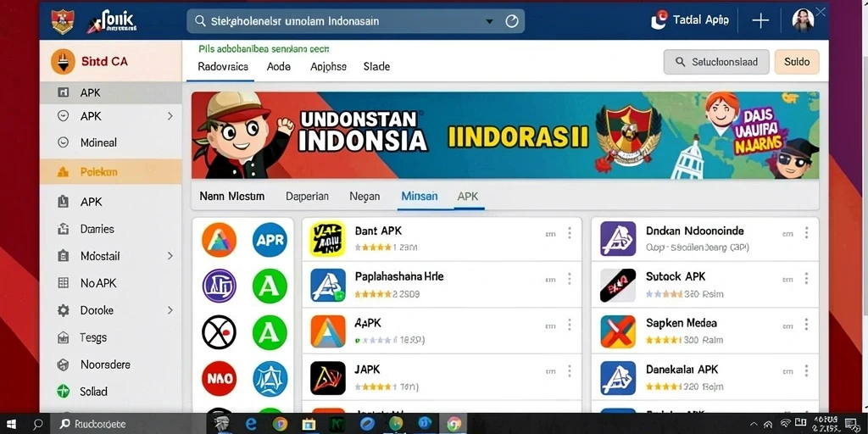The image size is (868, 434).
Task: Select the Minsan tab
Action: tap(419, 196)
